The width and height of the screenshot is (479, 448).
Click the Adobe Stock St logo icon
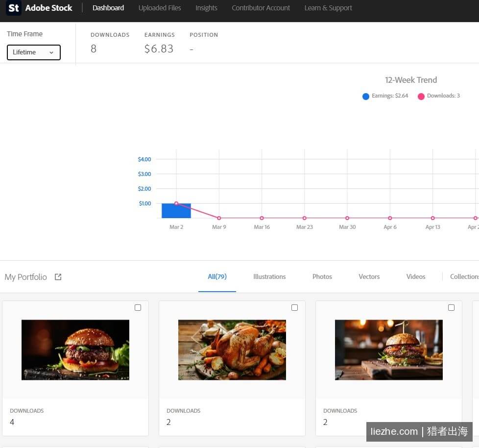[x=14, y=8]
